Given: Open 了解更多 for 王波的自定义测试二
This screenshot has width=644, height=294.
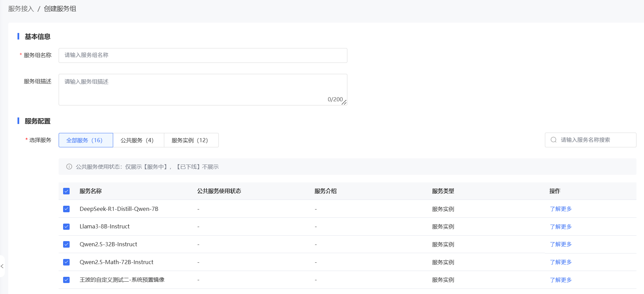Looking at the screenshot, I should [x=561, y=280].
